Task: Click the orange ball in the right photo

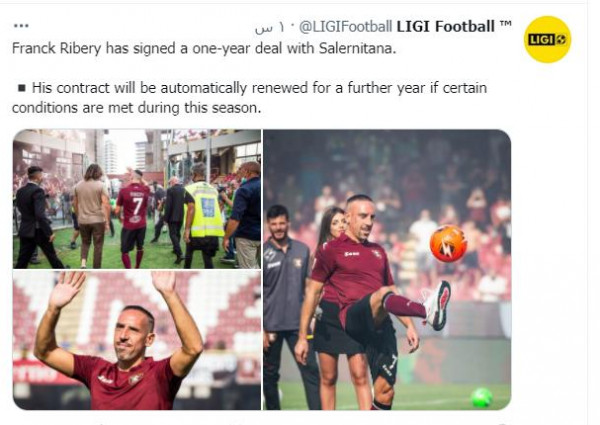Action: 448,244
